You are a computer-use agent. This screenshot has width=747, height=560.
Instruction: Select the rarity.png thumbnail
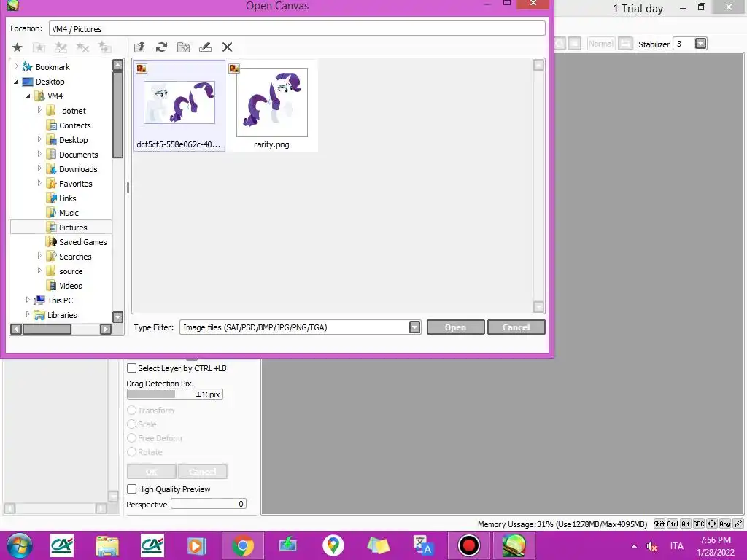coord(272,105)
